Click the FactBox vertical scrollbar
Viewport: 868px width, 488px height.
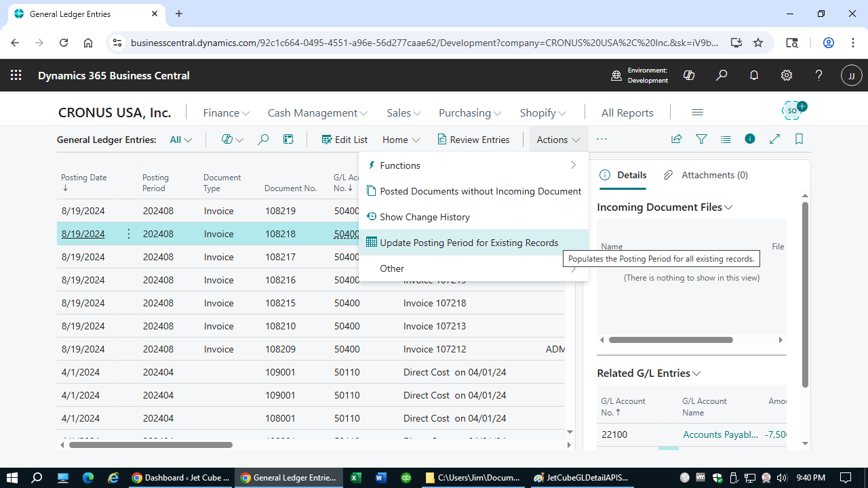click(x=805, y=294)
